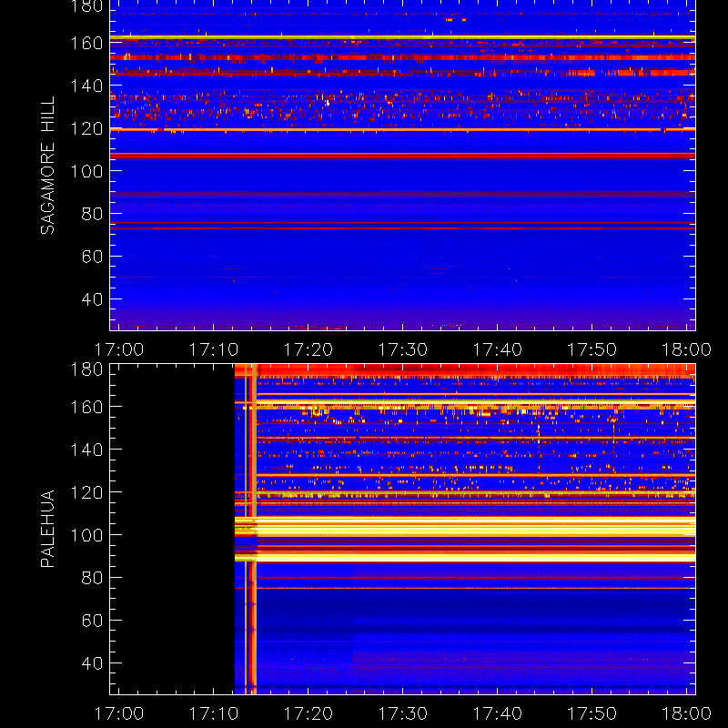
Task: Click the 18:00 time label under Sagamore Hill plot
Action: point(687,349)
